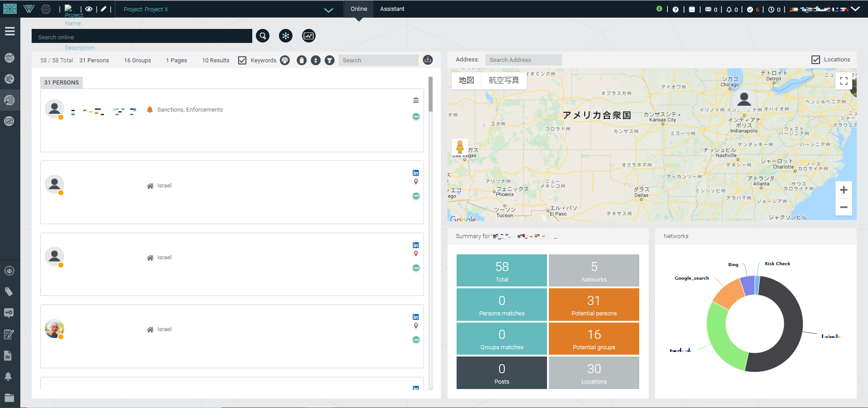The height and width of the screenshot is (408, 868).
Task: Open the monitoring chart icon
Action: click(x=309, y=36)
